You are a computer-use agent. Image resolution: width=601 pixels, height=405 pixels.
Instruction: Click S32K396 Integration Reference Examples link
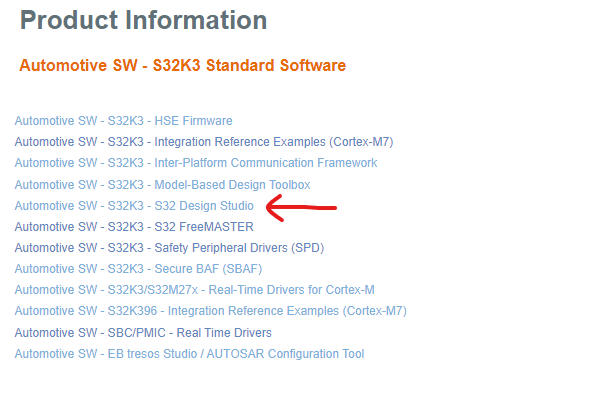(210, 311)
